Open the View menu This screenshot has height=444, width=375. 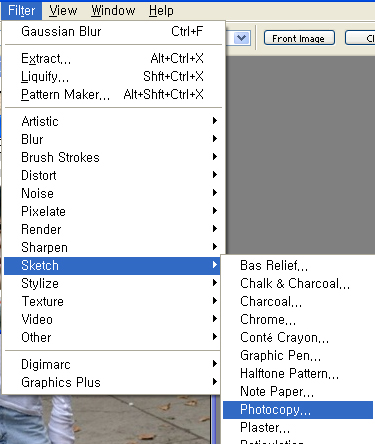[63, 11]
